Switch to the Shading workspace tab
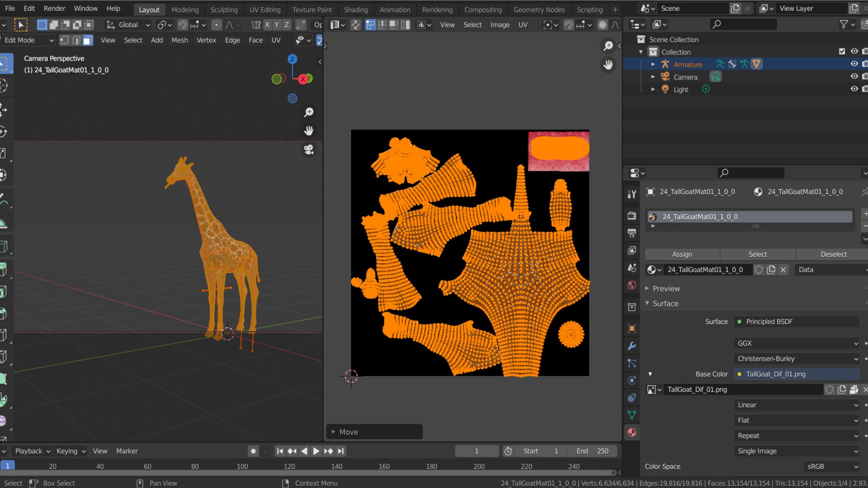The width and height of the screenshot is (868, 488). 356,9
